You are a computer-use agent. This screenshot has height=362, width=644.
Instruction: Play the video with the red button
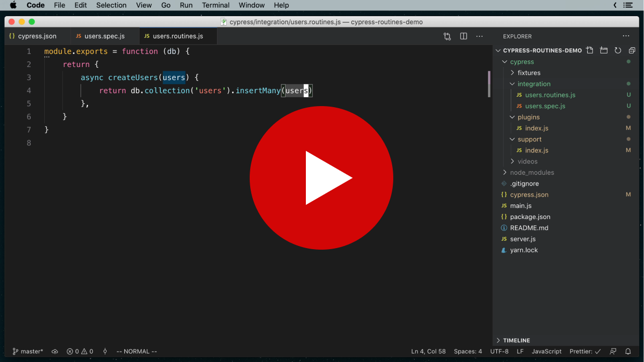point(321,178)
